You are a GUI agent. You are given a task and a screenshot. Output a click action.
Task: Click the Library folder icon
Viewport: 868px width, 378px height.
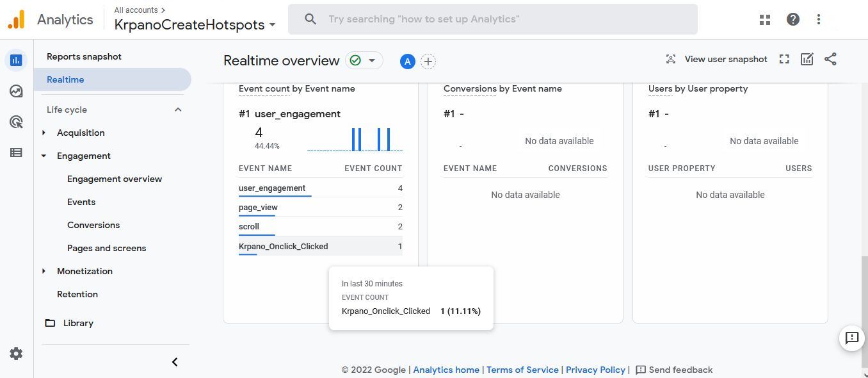coord(50,323)
